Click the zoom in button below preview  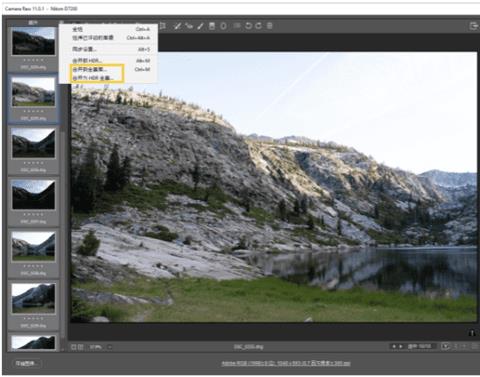(81, 347)
